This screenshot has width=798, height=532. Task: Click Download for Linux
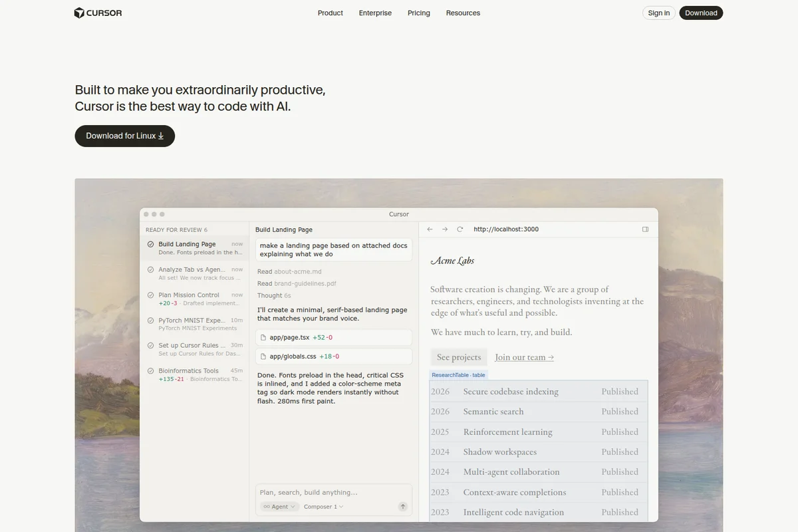124,136
